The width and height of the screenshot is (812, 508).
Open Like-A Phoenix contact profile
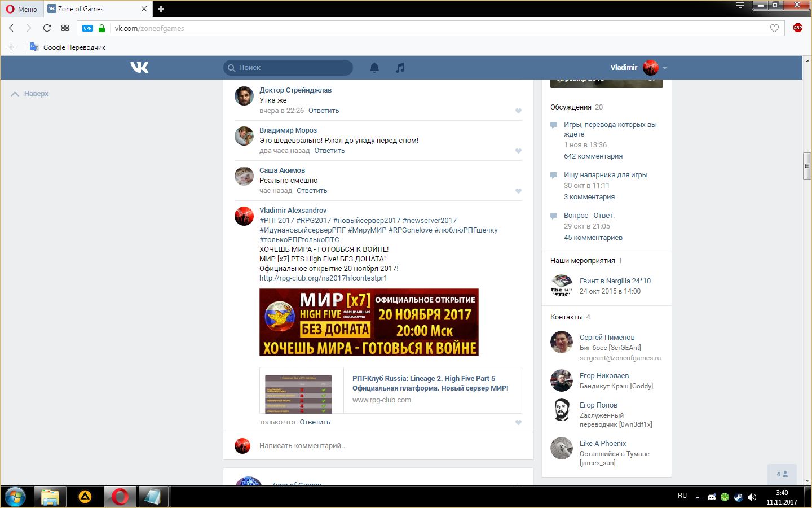click(x=603, y=444)
